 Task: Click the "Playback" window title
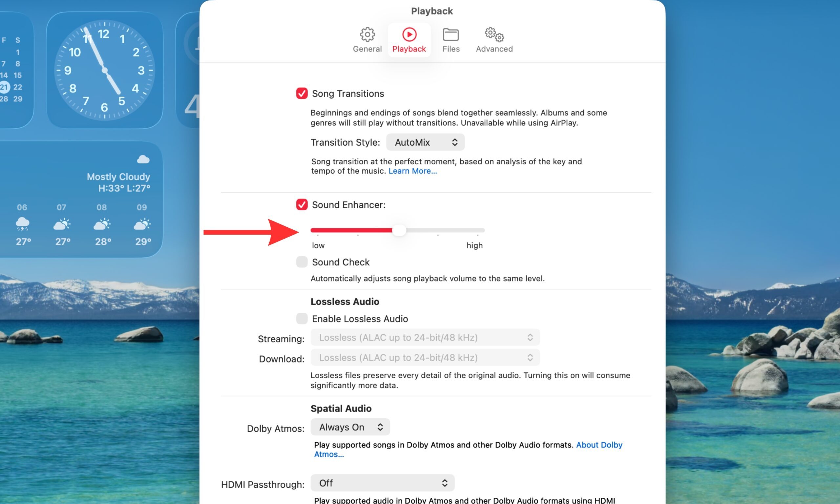[432, 11]
